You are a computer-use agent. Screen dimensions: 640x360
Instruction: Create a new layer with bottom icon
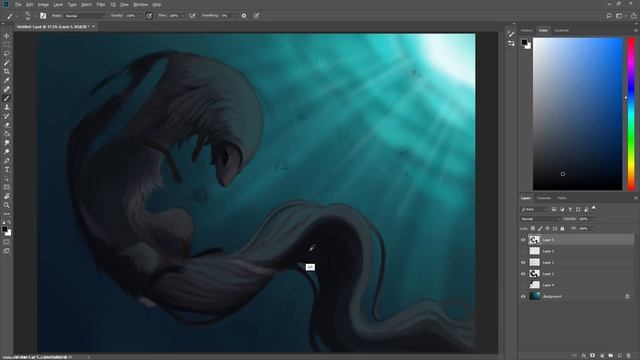click(620, 356)
